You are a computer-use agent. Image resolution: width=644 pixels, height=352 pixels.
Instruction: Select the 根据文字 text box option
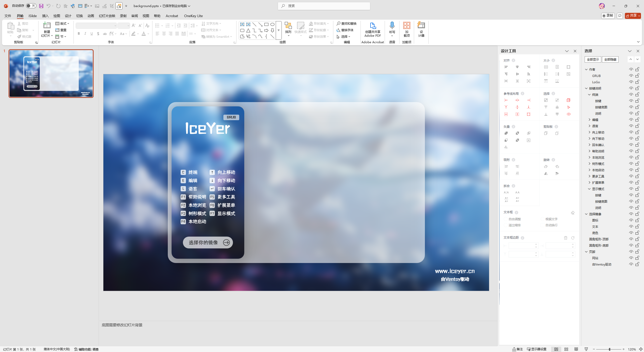549,219
